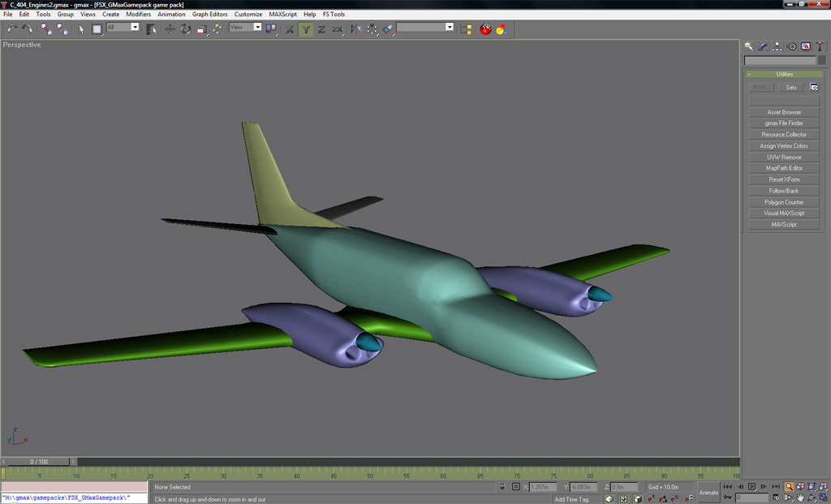Screen dimensions: 831x504
Task: Open the FS Tools menu
Action: (x=334, y=15)
